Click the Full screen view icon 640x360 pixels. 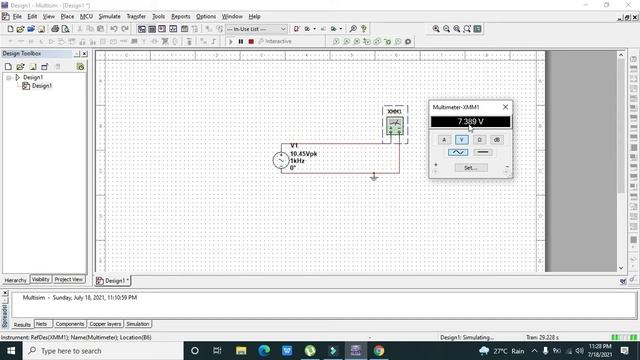477,29
